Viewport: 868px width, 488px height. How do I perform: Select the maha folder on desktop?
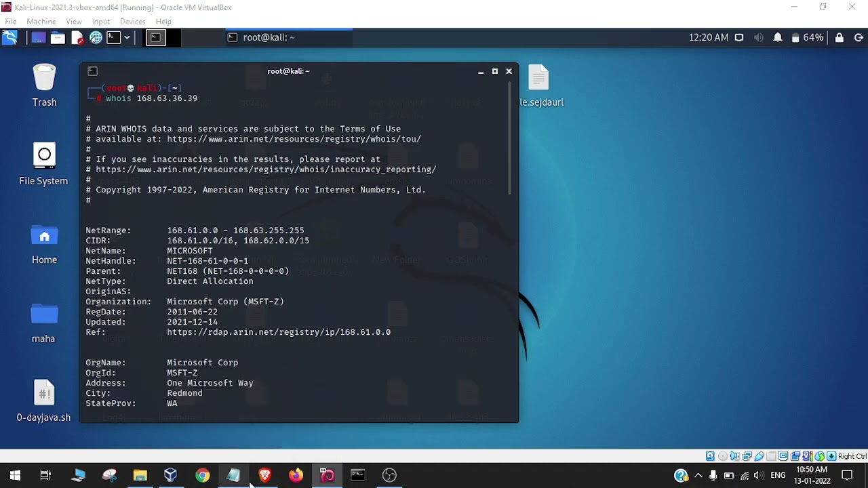[43, 323]
